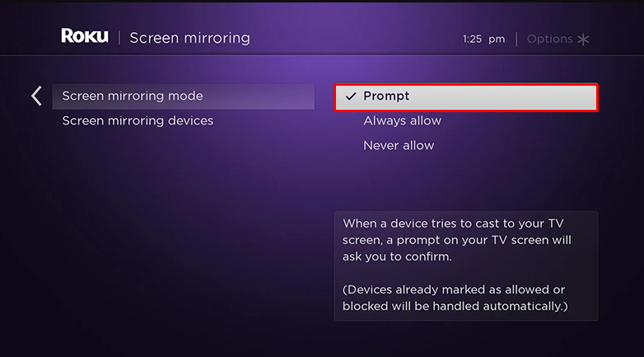This screenshot has height=357, width=644.
Task: Click the Roku logo
Action: [x=85, y=37]
